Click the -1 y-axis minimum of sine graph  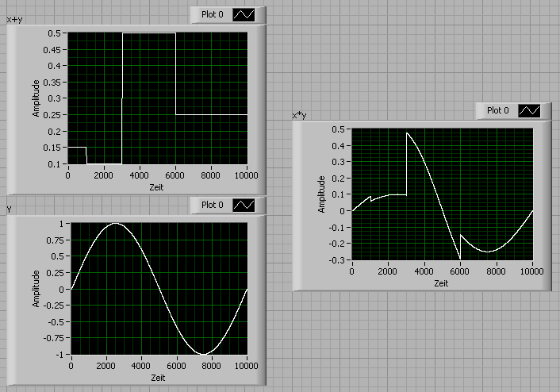point(59,355)
